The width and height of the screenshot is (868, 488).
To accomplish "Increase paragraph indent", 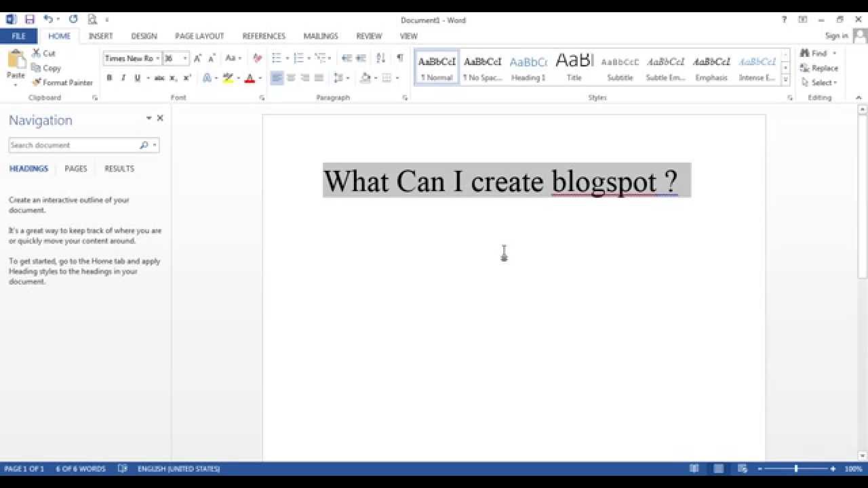I will pyautogui.click(x=361, y=58).
